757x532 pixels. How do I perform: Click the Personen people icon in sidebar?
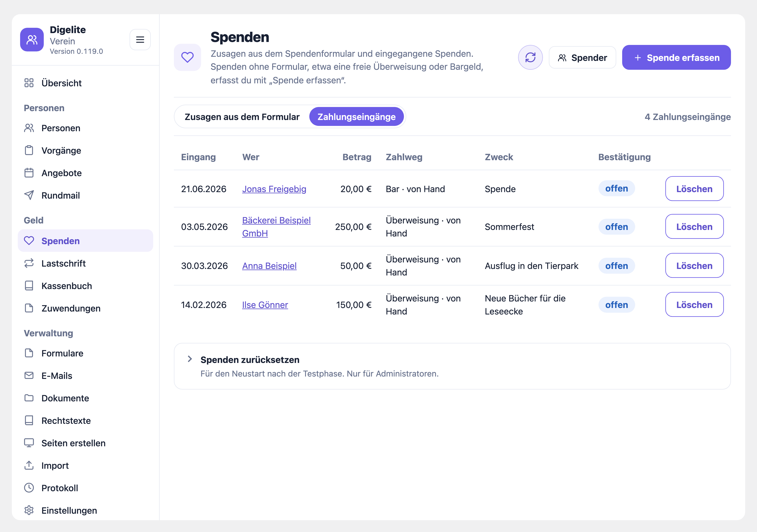[29, 128]
